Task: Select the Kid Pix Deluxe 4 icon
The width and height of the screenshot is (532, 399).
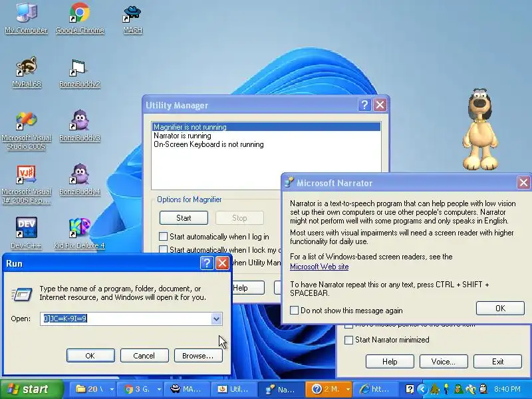Action: pos(79,233)
